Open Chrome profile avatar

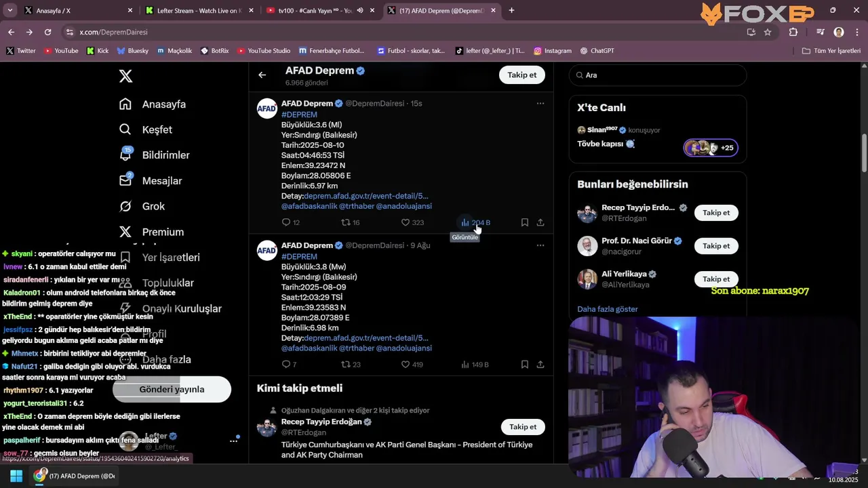[839, 32]
